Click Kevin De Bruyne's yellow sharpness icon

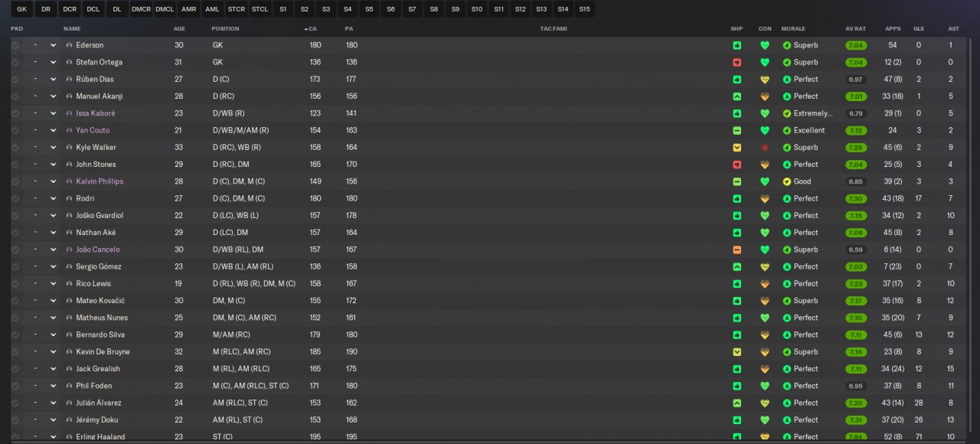click(x=737, y=352)
